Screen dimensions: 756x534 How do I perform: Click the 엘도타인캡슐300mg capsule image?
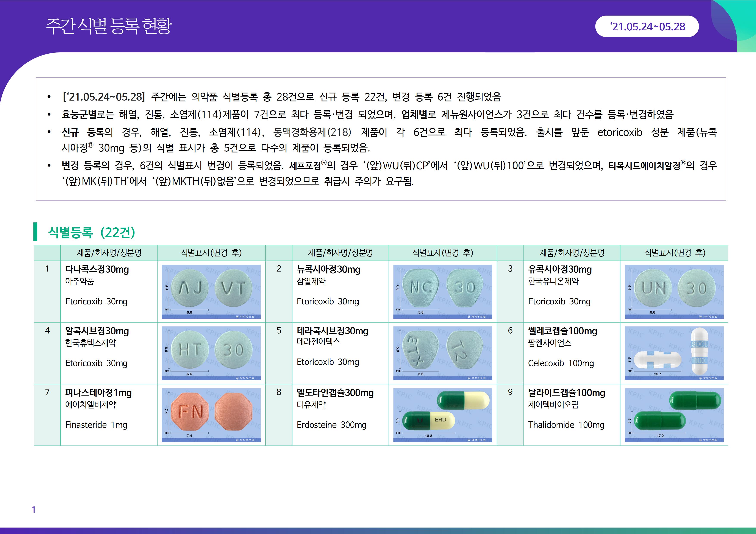pos(442,414)
